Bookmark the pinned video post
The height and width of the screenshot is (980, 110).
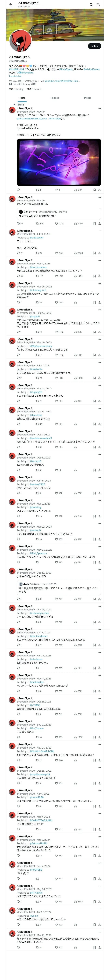(95, 190)
